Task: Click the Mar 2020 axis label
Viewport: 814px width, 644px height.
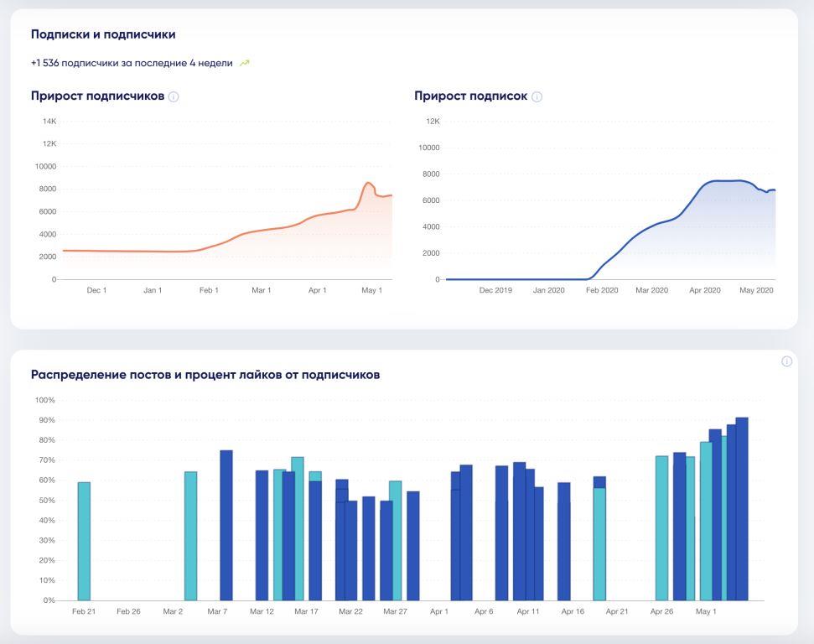Action: pyautogui.click(x=652, y=290)
